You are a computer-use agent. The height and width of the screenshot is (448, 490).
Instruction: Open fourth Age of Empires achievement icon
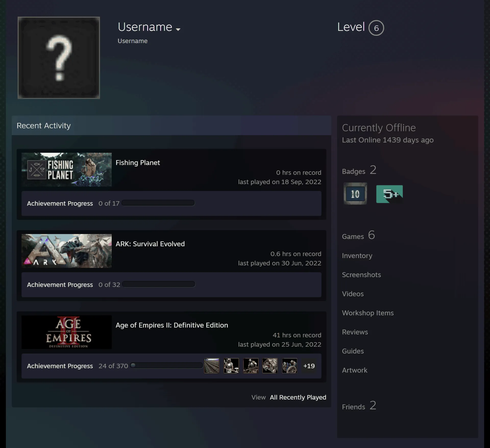[270, 366]
